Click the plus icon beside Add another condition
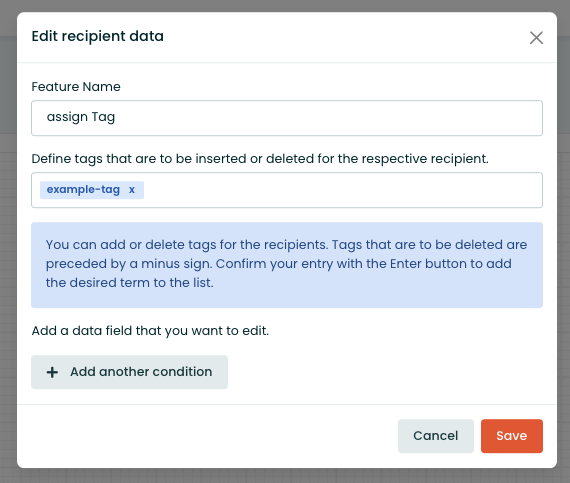 pos(52,372)
